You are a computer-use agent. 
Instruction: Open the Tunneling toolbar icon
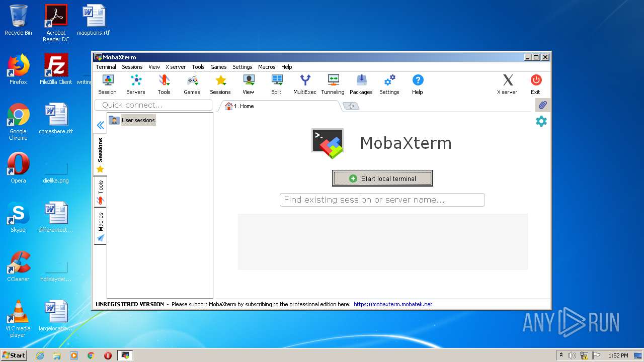pos(333,84)
